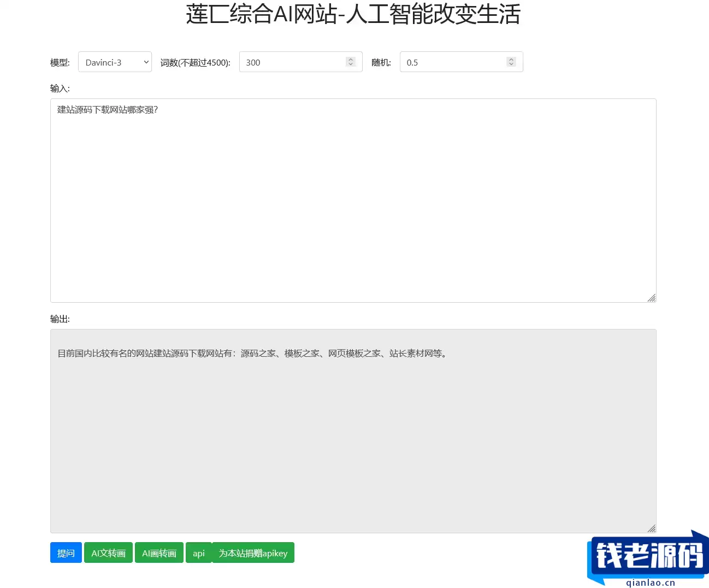Click the output answer text starting with 目前国内
Viewport: 709px width, 588px height.
point(253,354)
